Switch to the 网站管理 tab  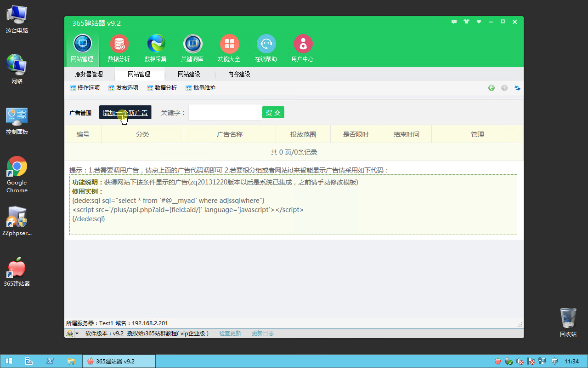pos(139,74)
